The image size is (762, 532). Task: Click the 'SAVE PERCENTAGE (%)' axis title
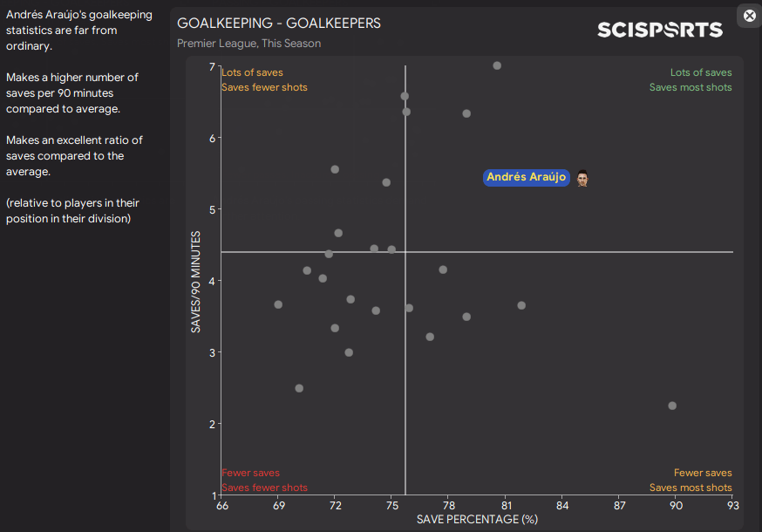[477, 519]
